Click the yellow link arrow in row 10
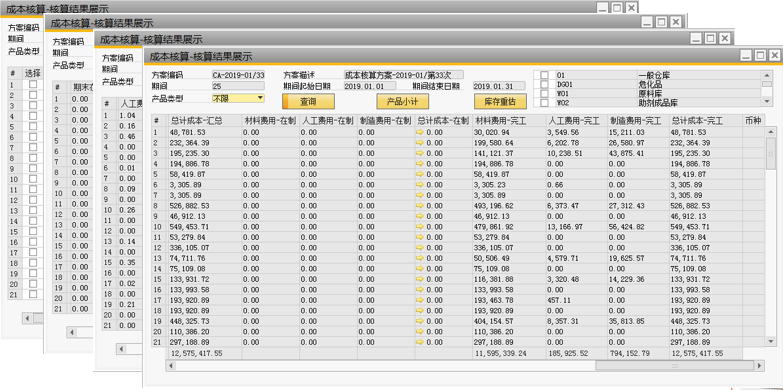This screenshot has height=390, width=783. [419, 227]
